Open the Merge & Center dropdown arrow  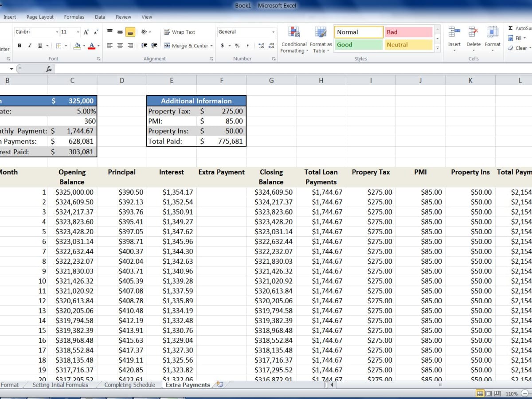(x=211, y=46)
